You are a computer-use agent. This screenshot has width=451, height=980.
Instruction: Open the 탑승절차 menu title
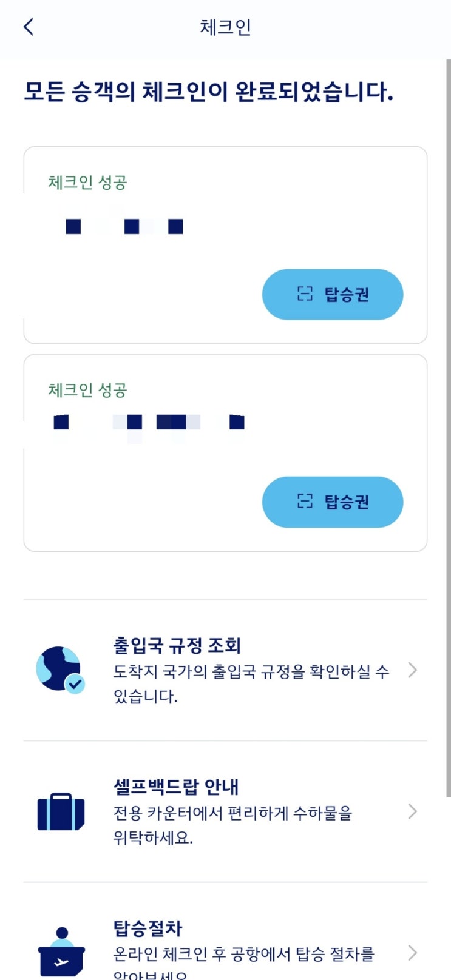[x=148, y=928]
